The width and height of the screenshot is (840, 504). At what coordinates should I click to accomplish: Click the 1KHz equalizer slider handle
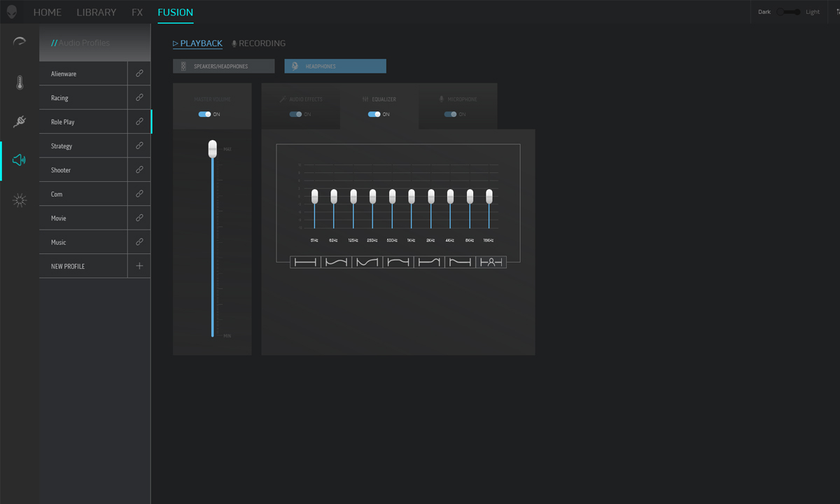tap(412, 196)
